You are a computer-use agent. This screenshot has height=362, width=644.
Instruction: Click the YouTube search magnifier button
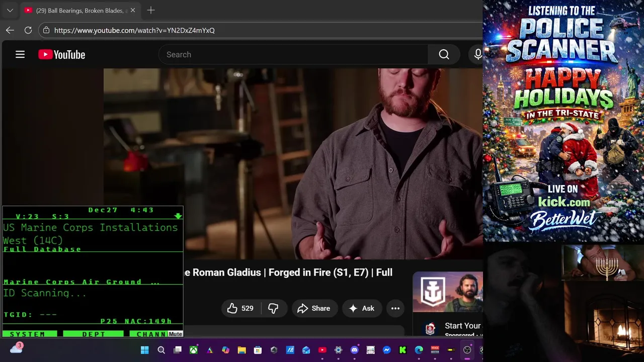[444, 54]
